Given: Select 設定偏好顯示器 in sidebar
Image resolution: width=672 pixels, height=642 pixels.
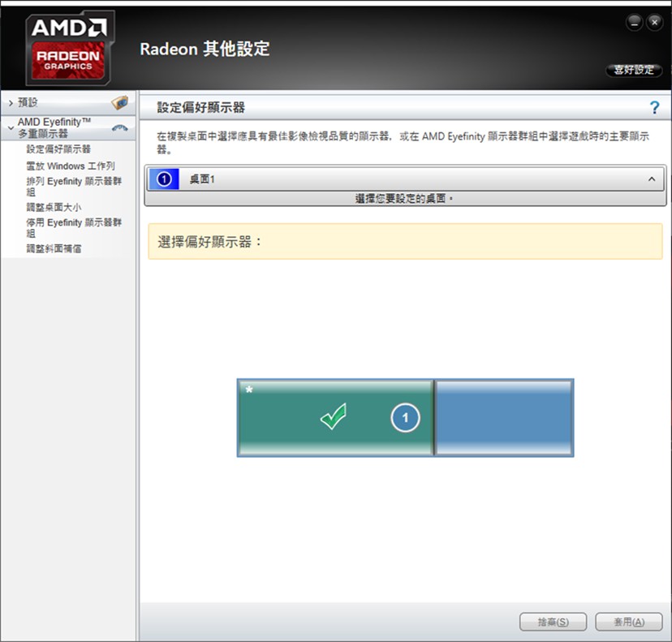Looking at the screenshot, I should (x=58, y=149).
